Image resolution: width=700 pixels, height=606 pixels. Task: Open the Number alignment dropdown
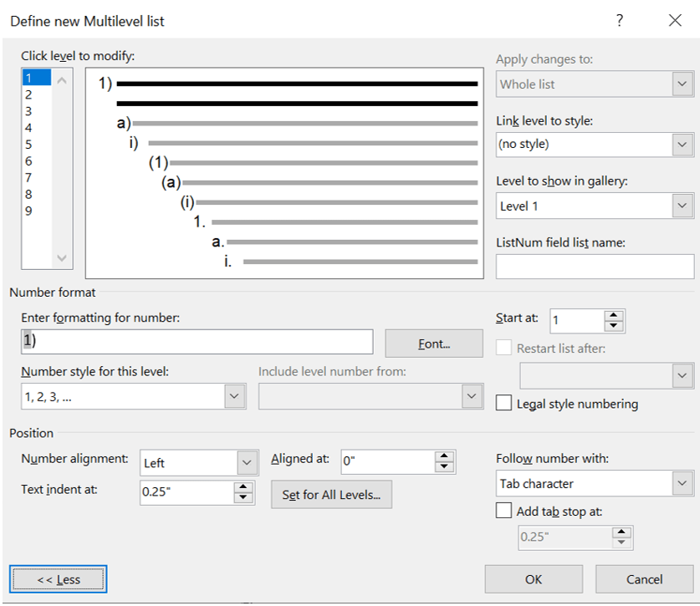click(247, 462)
